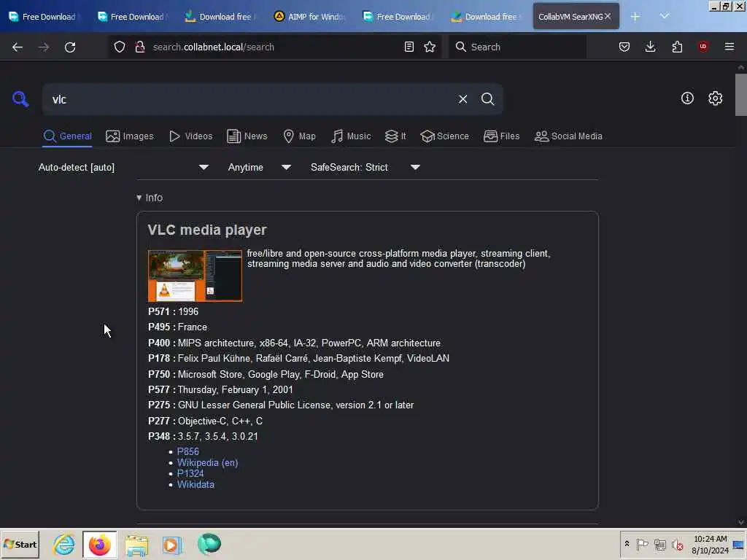Open Windows Media Player taskbar icon
The image size is (747, 560).
coord(172,544)
